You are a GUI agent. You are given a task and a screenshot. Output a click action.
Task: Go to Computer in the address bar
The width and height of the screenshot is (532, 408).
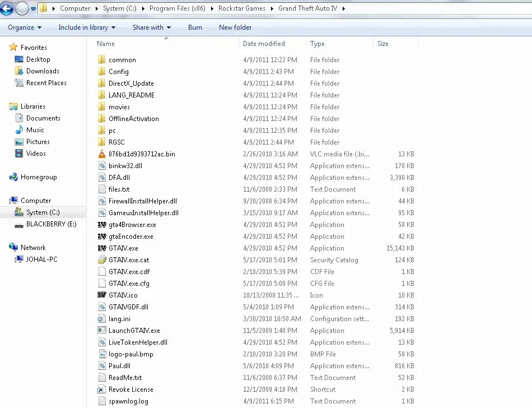(75, 8)
